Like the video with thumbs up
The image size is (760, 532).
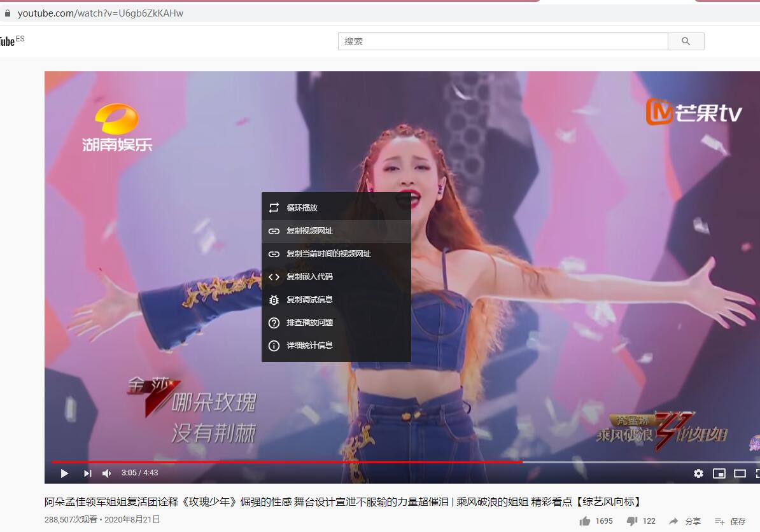[585, 521]
